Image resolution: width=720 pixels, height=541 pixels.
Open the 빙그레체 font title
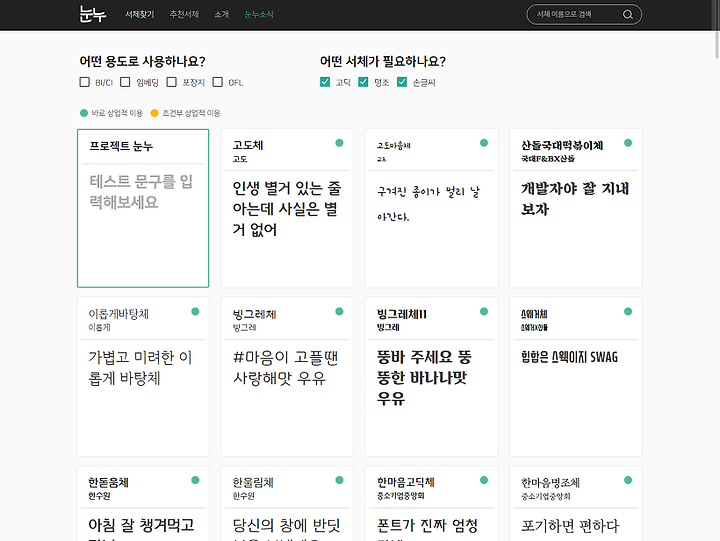pos(254,314)
